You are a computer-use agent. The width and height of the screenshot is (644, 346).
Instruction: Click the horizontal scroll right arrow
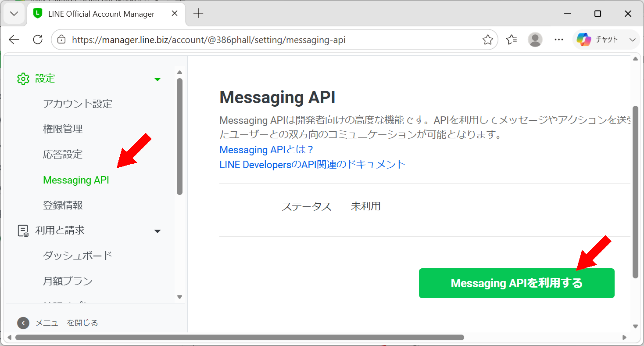pos(624,338)
